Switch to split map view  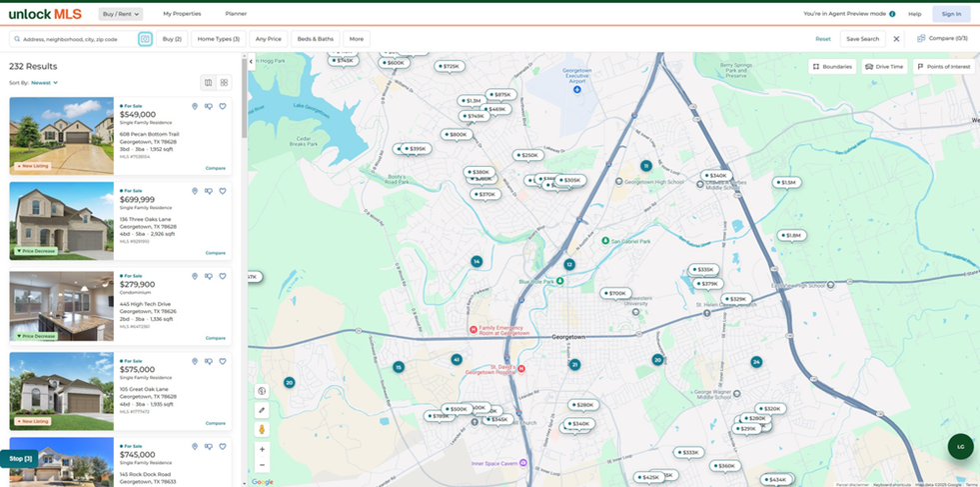208,83
